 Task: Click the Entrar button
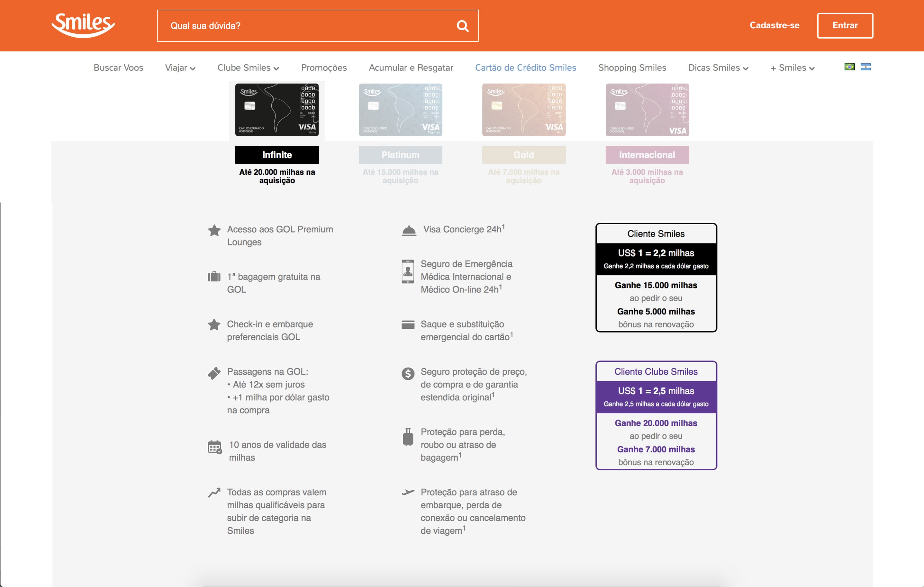pos(845,26)
